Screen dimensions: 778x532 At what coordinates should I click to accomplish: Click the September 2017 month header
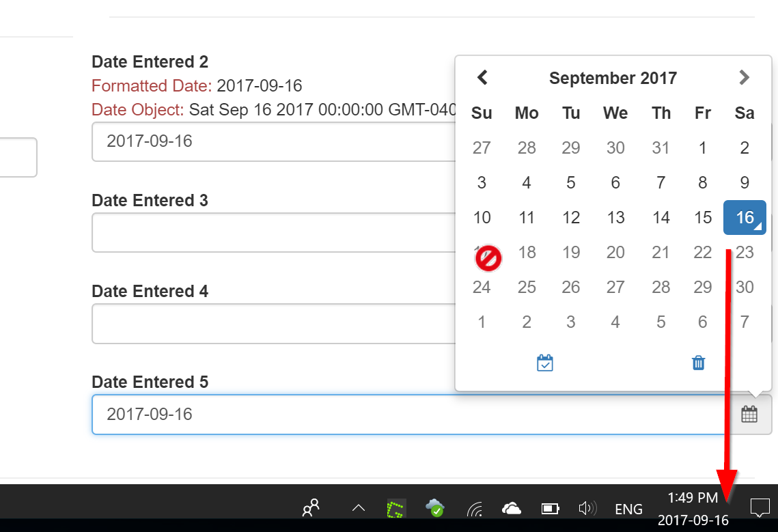(x=613, y=78)
